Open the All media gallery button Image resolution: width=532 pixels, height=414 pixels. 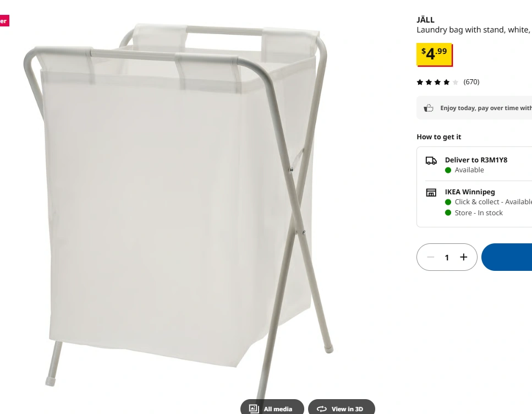272,408
